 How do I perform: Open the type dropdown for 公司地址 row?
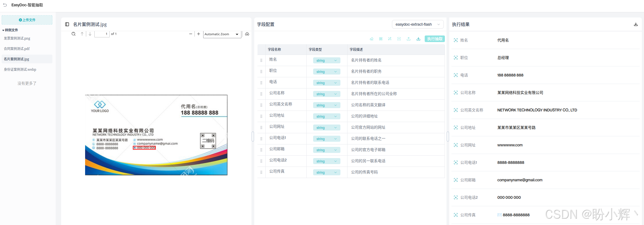[x=327, y=116]
